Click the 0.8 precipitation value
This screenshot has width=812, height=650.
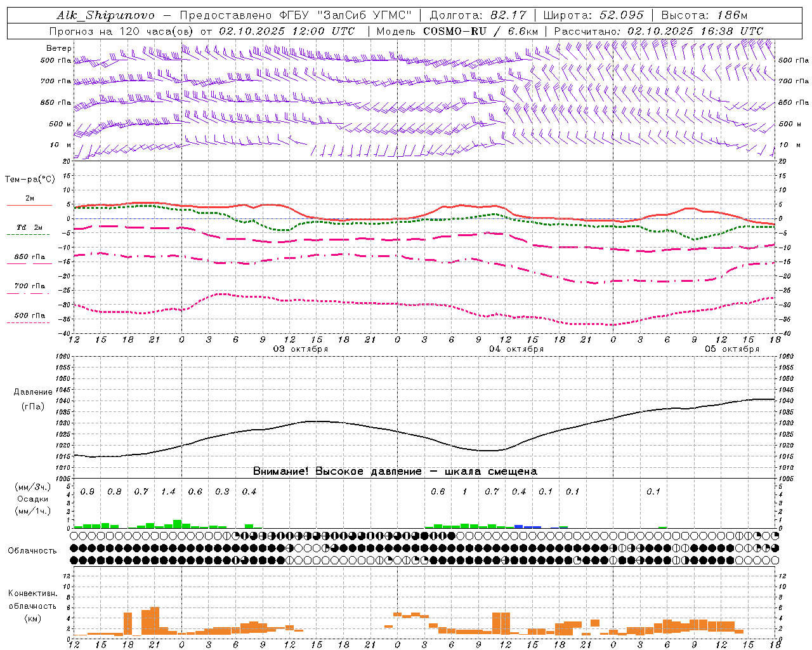tap(114, 492)
